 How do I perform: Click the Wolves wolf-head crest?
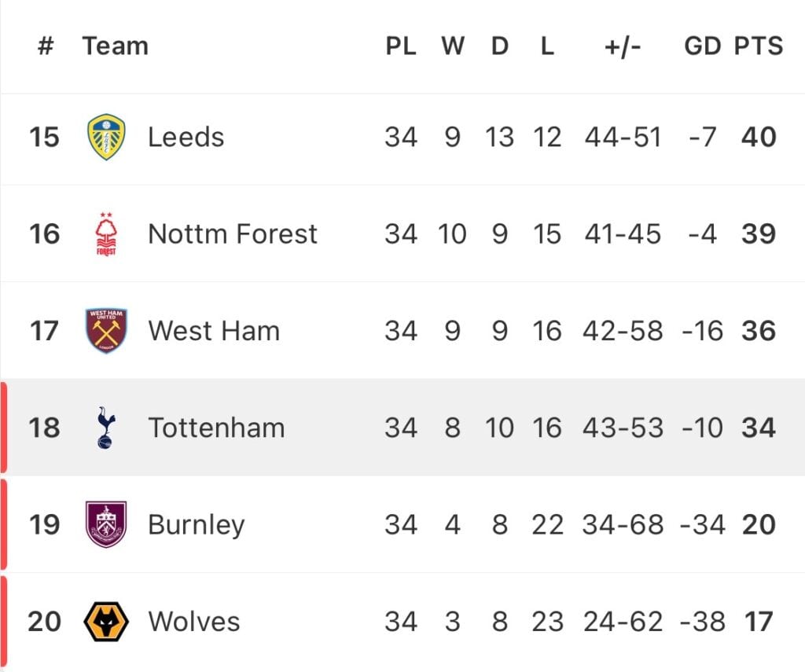[x=106, y=621]
